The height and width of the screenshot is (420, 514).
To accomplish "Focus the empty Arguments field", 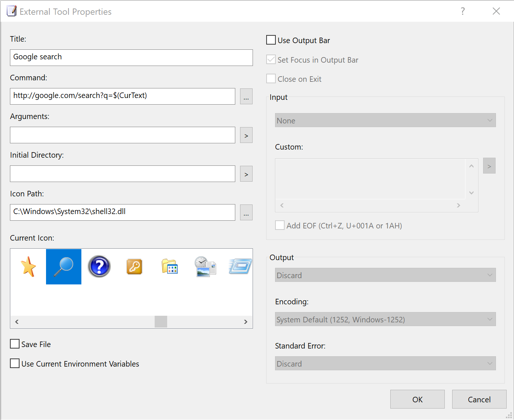I will 123,135.
